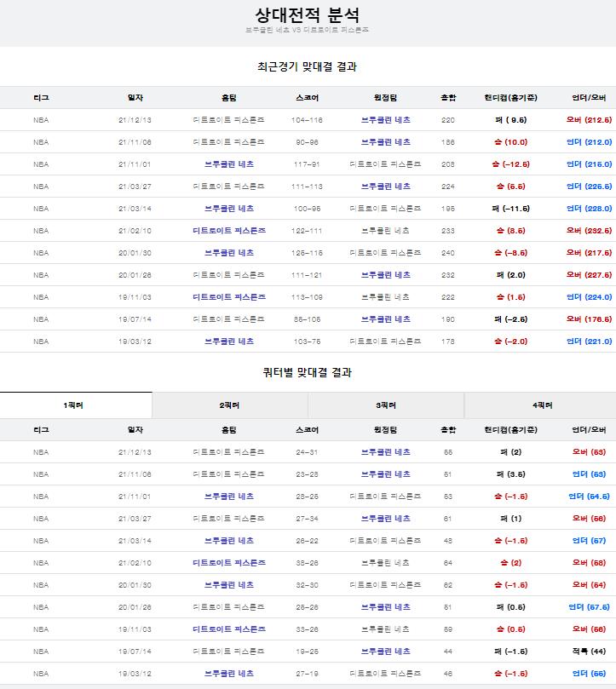The image size is (616, 689).
Task: Click the 1st quarter score '24-31'
Action: [307, 452]
